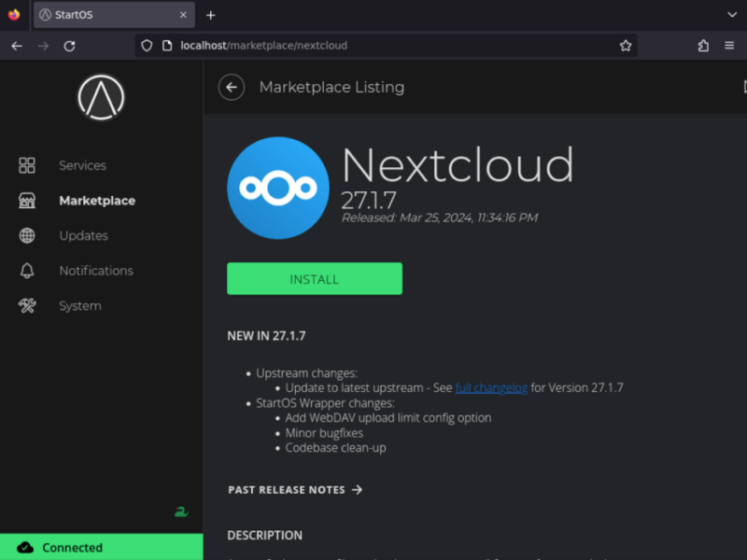
Task: Expand PAST RELEASE NOTES
Action: (295, 489)
